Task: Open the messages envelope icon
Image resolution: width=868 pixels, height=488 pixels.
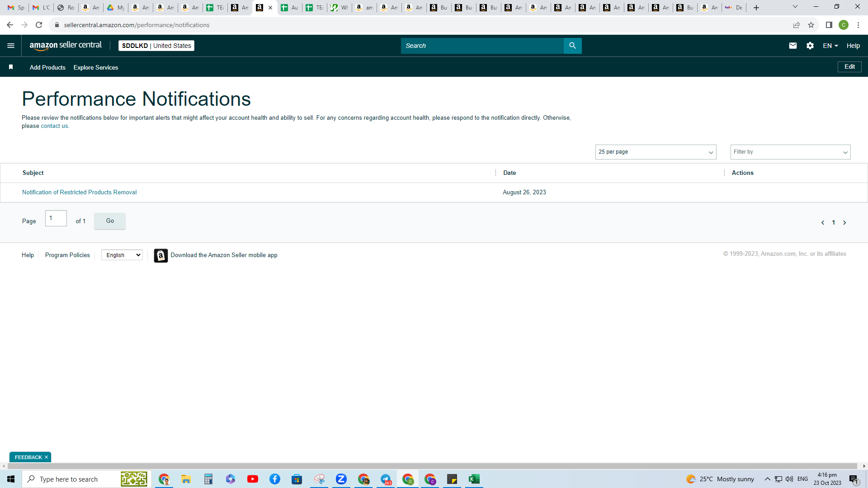Action: [x=793, y=46]
